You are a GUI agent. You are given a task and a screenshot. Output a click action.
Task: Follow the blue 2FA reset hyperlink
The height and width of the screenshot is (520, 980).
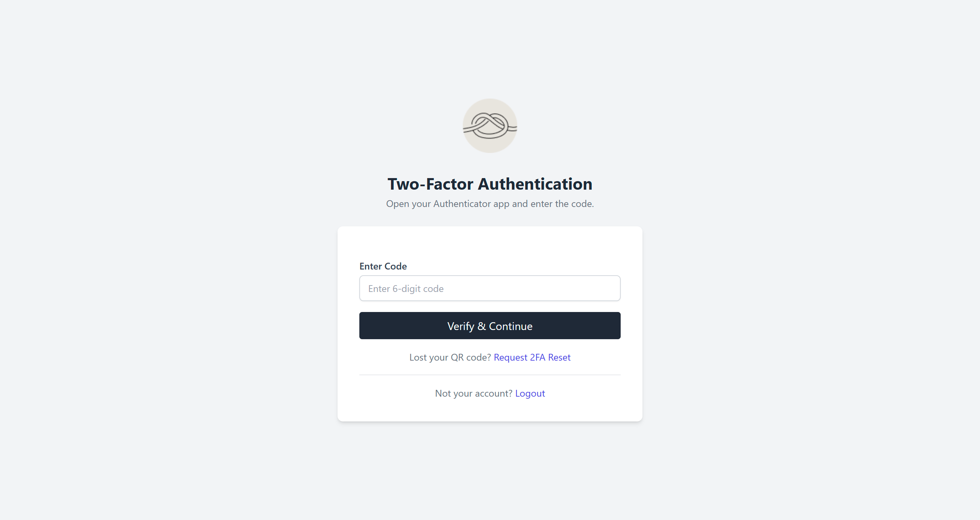[532, 357]
